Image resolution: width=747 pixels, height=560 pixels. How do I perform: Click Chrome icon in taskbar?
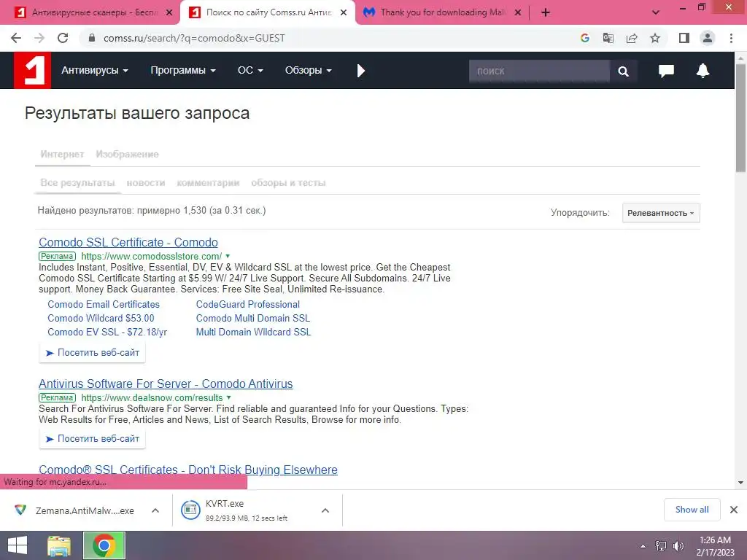(x=104, y=545)
